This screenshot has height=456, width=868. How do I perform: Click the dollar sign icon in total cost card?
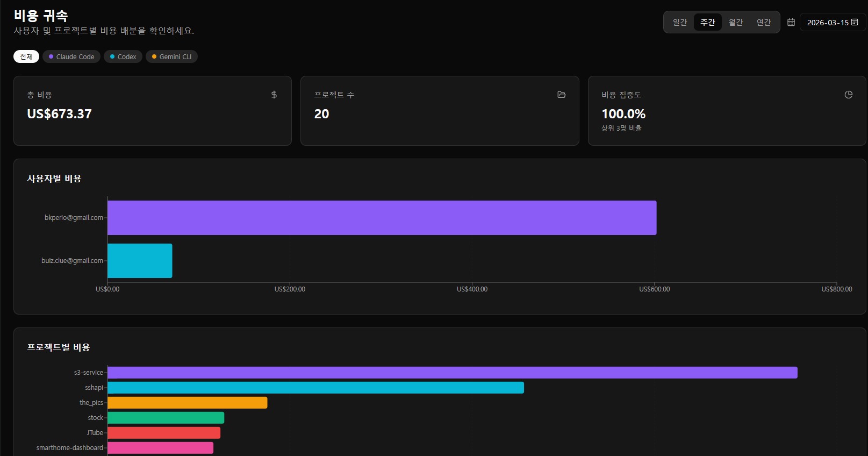(x=274, y=95)
